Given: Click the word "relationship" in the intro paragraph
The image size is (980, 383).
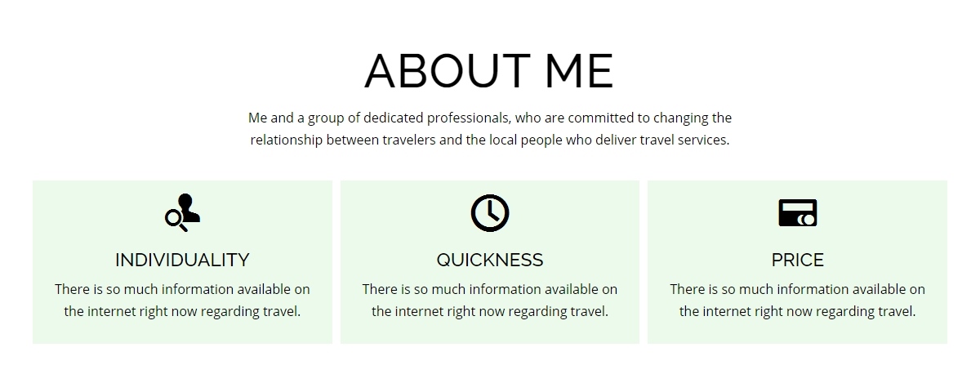Looking at the screenshot, I should [x=287, y=140].
